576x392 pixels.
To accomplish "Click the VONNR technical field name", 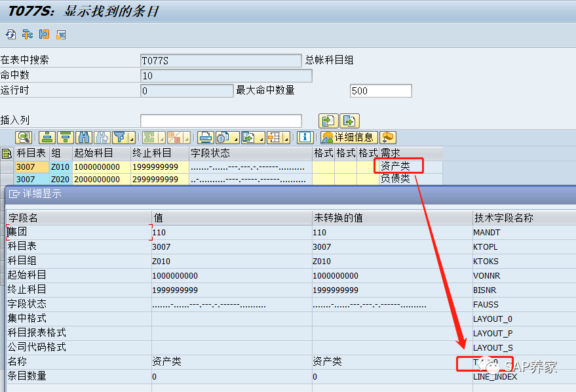I will [x=486, y=275].
